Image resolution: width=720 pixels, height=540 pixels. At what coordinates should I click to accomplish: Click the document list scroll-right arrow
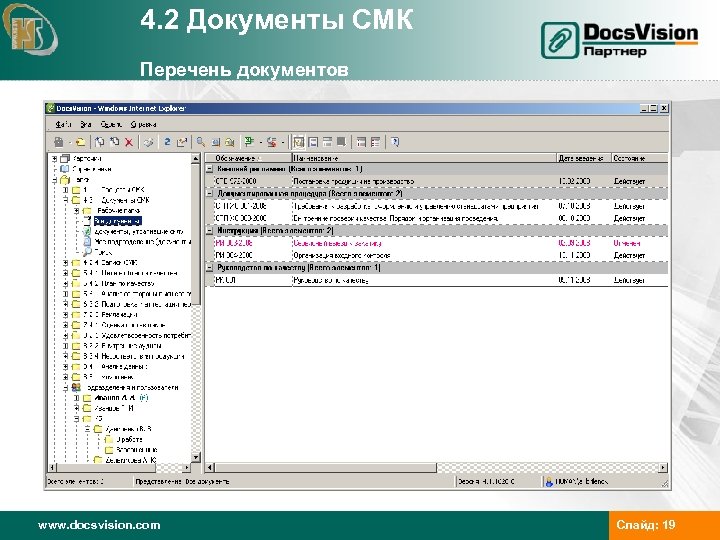663,468
